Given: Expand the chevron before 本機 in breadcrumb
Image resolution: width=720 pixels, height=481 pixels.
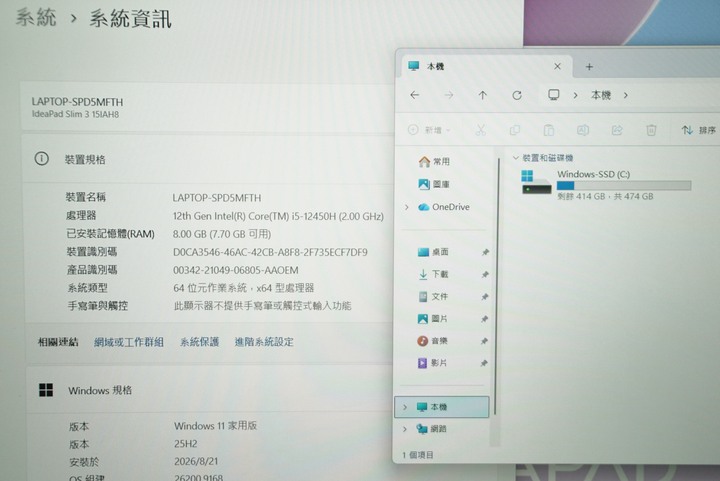Looking at the screenshot, I should tap(575, 95).
